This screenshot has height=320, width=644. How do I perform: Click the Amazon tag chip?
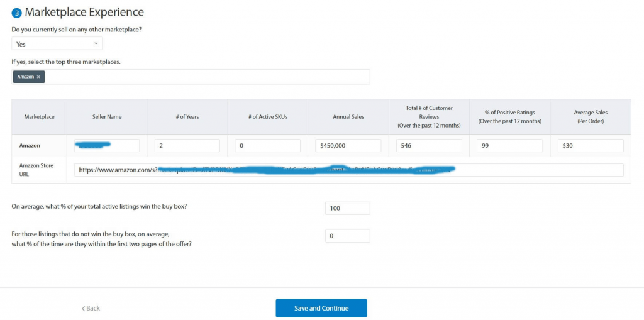click(29, 77)
